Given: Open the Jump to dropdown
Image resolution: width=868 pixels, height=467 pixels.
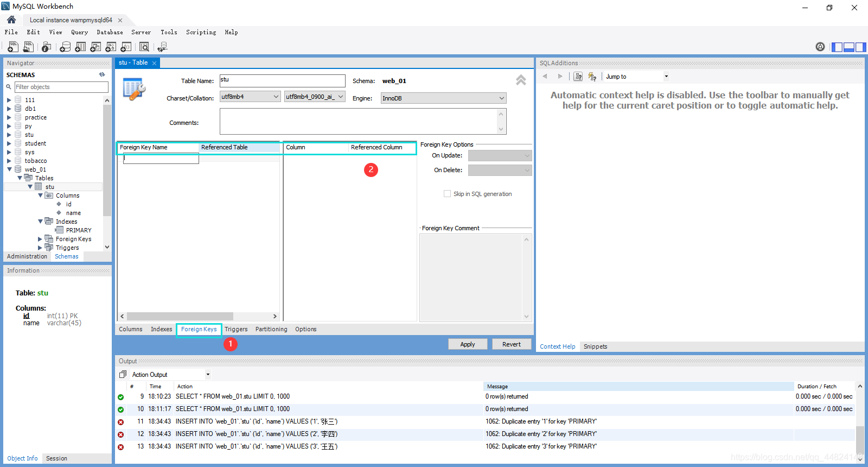Looking at the screenshot, I should pos(637,77).
